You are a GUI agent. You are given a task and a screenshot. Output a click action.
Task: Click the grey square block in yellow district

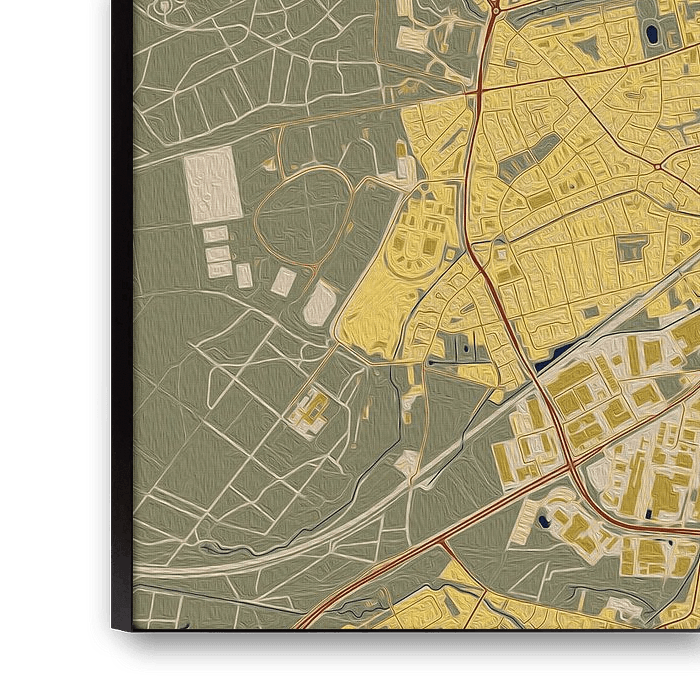point(632,247)
